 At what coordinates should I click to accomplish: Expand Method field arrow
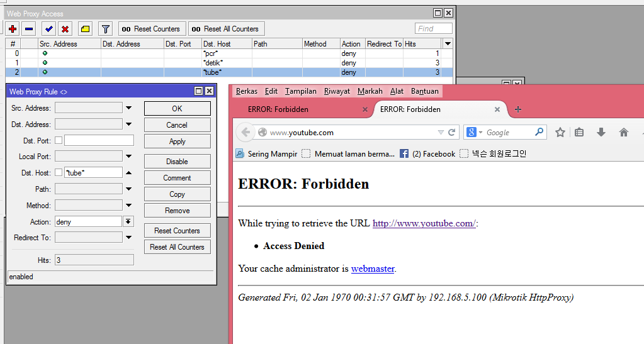pos(128,205)
